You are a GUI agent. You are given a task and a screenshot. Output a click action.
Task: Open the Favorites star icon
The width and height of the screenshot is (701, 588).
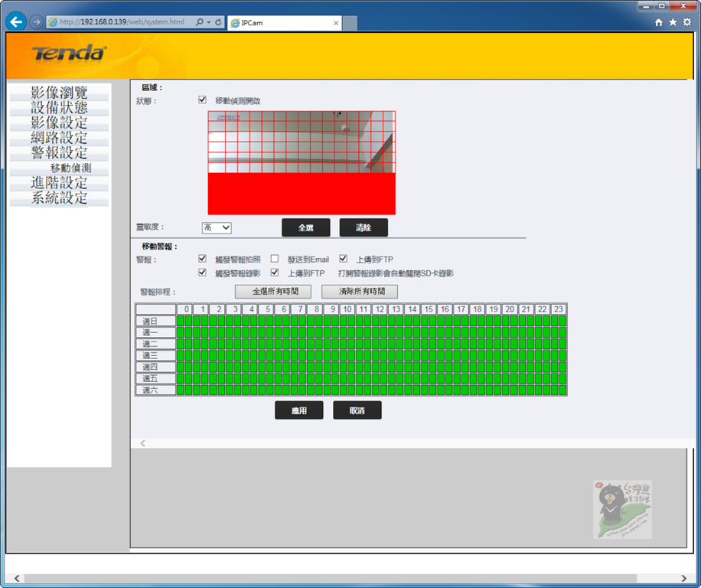673,22
